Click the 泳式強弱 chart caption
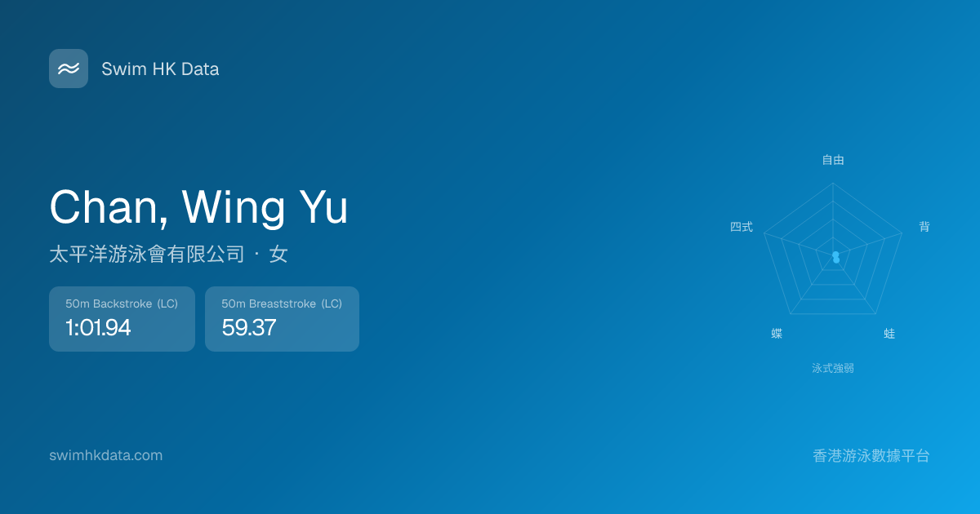This screenshot has height=514, width=980. [833, 368]
